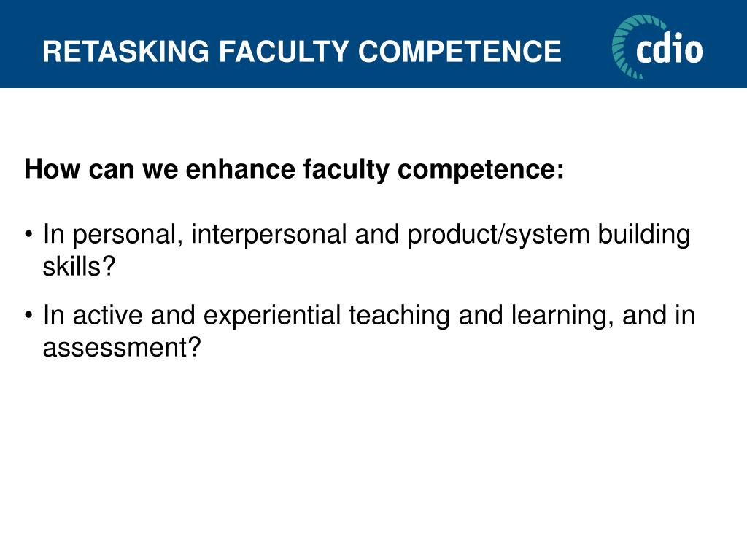This screenshot has height=560, width=747.
Task: Click the word "COMPETENCE" in the header
Action: [460, 51]
